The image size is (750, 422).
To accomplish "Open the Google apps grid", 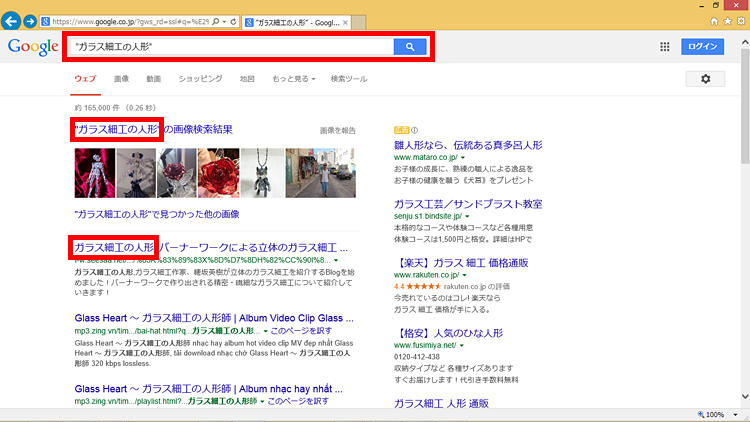I will tap(665, 47).
